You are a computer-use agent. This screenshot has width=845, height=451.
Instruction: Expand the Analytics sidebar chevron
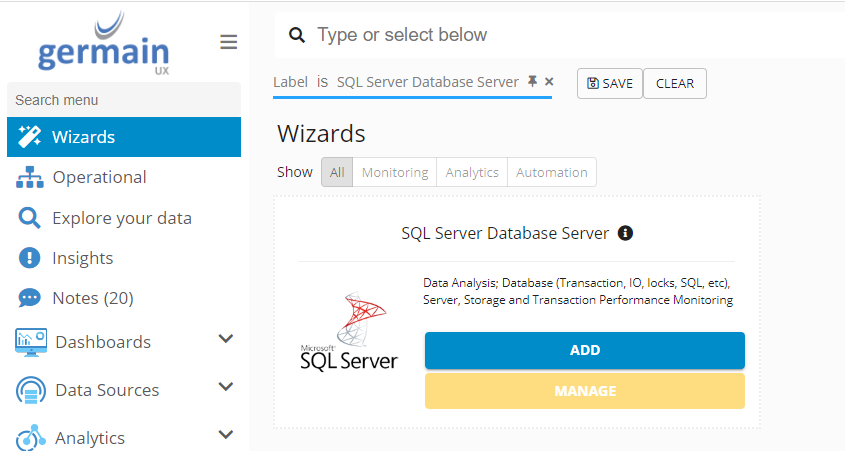(226, 436)
